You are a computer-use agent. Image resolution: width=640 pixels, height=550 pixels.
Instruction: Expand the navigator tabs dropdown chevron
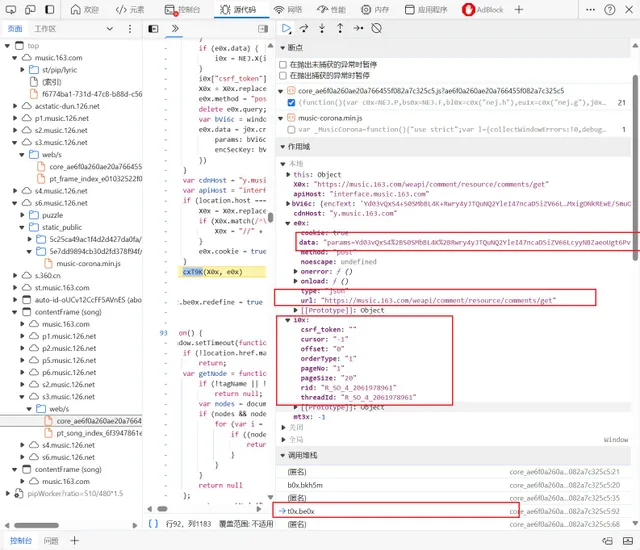point(109,29)
